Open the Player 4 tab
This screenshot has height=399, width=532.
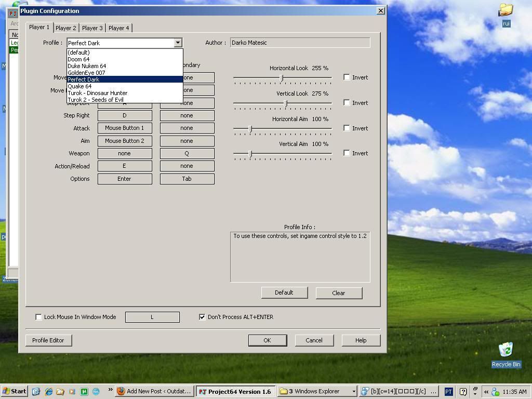pyautogui.click(x=118, y=28)
